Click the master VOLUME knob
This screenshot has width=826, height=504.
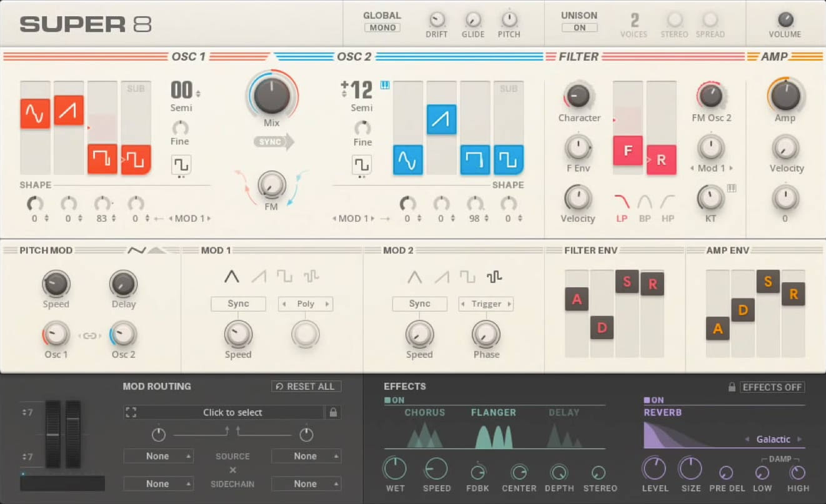[x=785, y=19]
